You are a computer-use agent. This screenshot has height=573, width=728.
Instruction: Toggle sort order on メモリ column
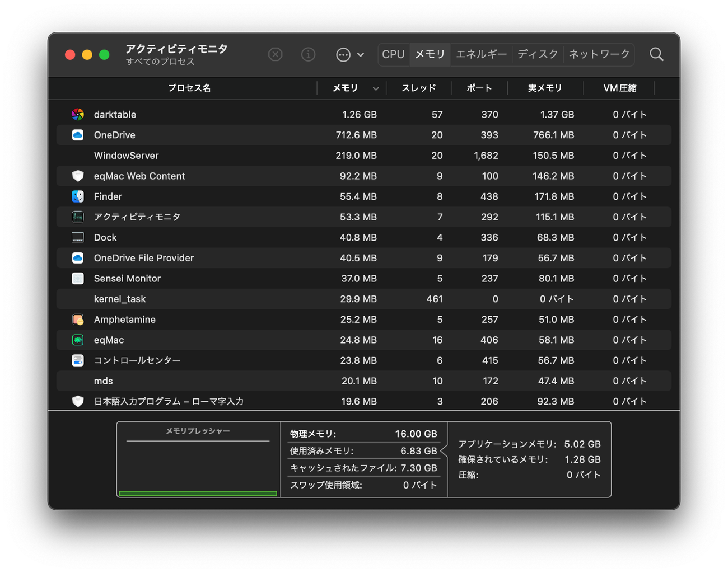pos(351,88)
